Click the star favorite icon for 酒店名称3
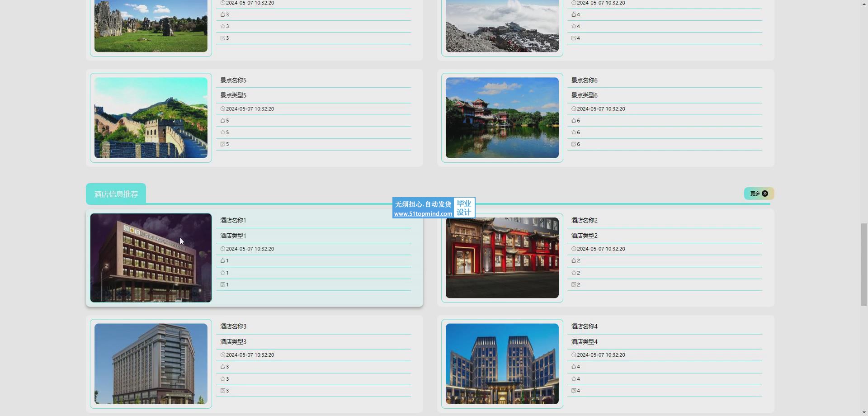The width and height of the screenshot is (868, 416). [222, 379]
